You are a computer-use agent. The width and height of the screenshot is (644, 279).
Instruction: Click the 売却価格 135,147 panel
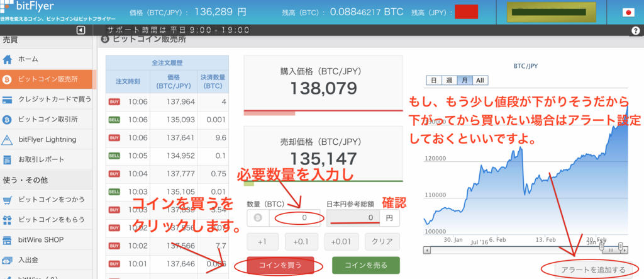[323, 154]
